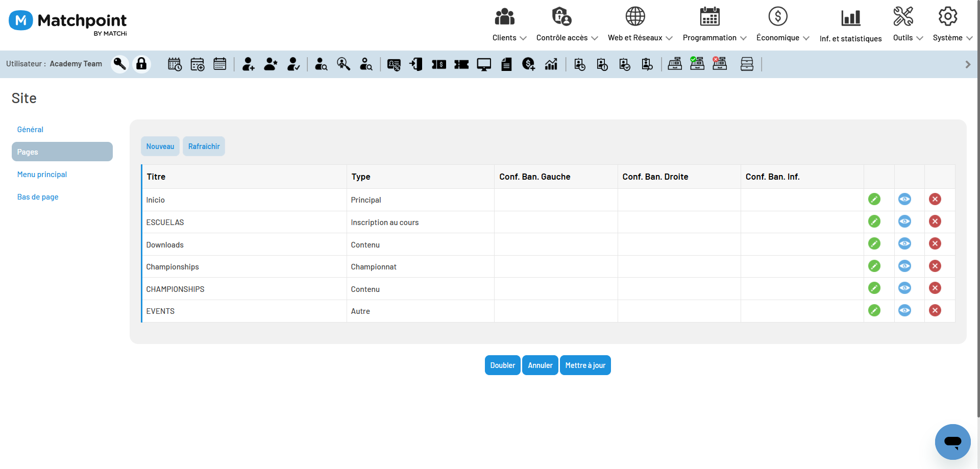The width and height of the screenshot is (980, 469).
Task: Open the plain calendar grid icon
Action: (220, 64)
